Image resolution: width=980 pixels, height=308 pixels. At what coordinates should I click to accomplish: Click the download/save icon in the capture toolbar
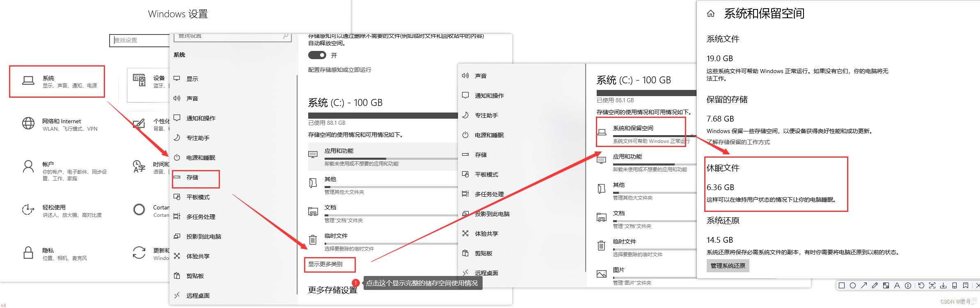(943, 285)
